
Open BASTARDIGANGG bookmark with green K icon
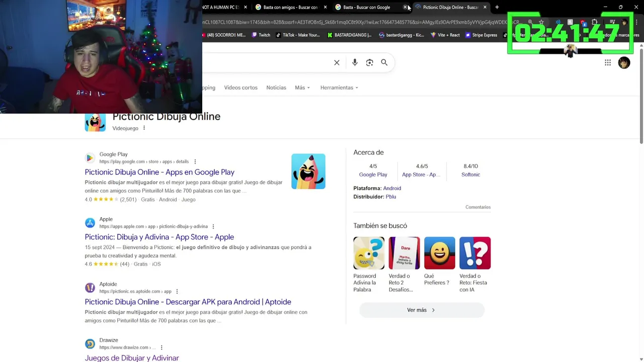pyautogui.click(x=349, y=35)
